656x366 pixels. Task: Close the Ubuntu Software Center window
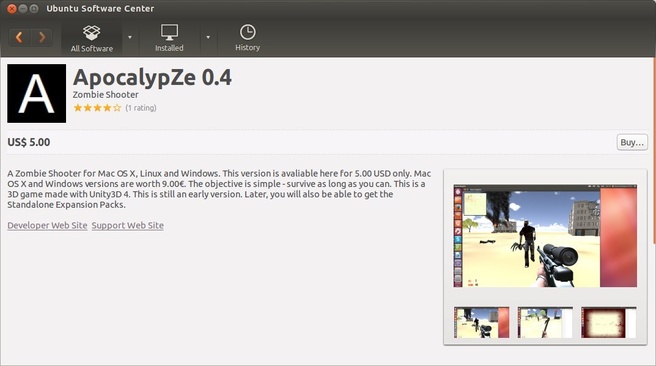pos(12,8)
